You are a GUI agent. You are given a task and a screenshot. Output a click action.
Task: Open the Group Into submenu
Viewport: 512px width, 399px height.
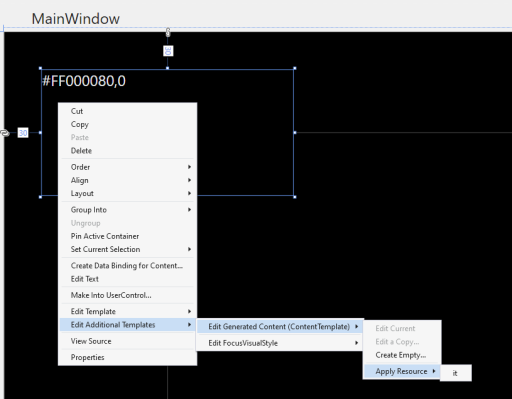tap(127, 210)
